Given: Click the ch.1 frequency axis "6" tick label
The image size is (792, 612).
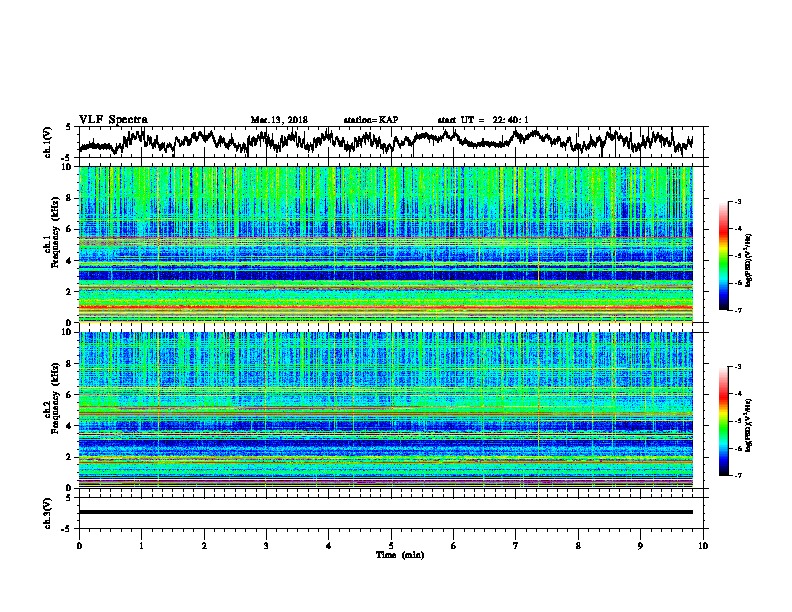Looking at the screenshot, I should 70,229.
